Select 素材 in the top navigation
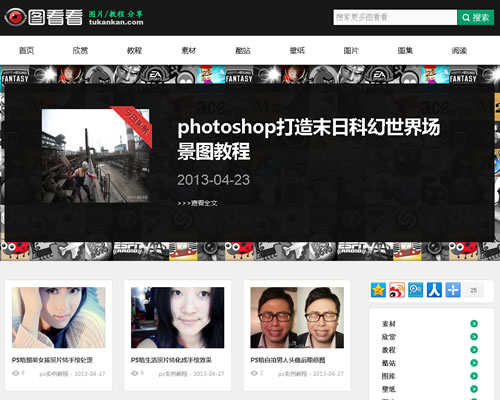 (189, 51)
